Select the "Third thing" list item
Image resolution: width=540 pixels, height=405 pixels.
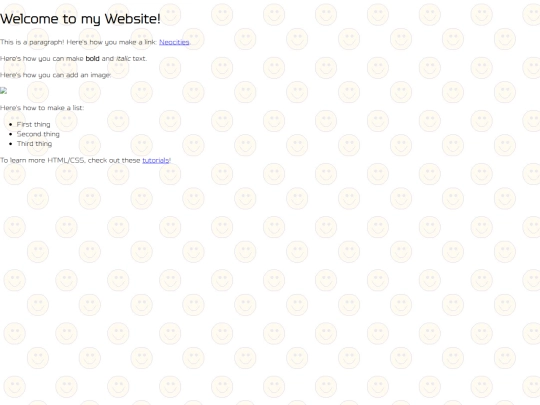coord(34,144)
